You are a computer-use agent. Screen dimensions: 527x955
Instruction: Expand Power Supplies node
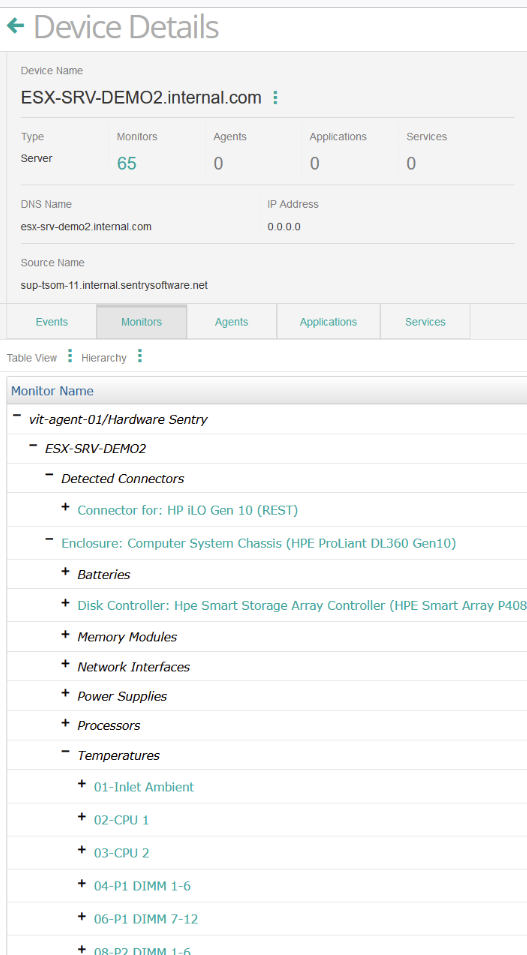tap(65, 693)
